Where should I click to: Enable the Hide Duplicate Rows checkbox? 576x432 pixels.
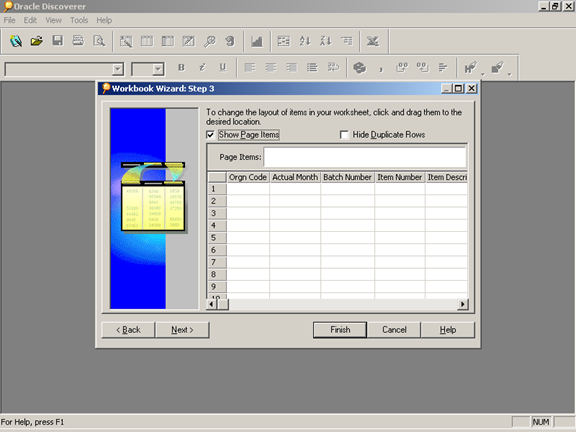[344, 135]
